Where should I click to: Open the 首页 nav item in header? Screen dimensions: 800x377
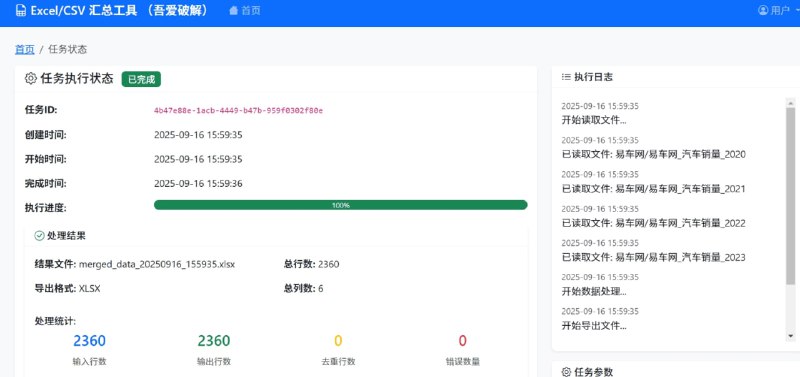click(245, 11)
